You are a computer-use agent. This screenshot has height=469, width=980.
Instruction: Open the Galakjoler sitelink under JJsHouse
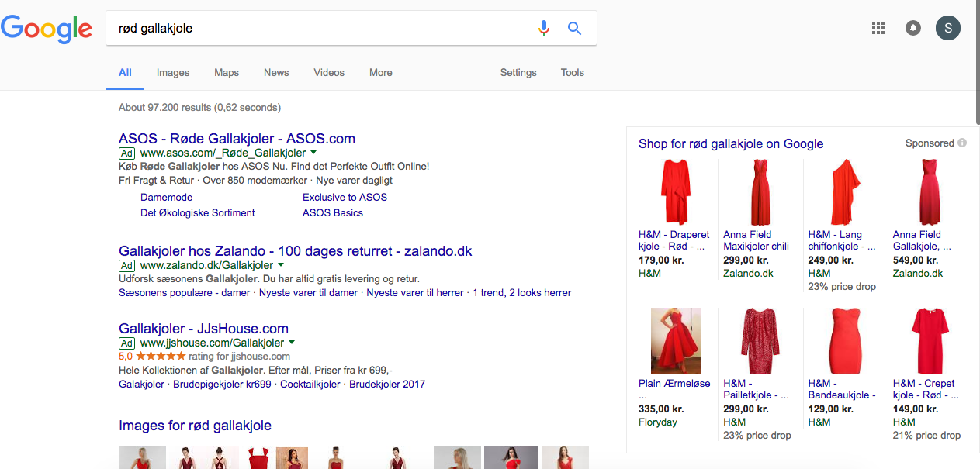pyautogui.click(x=141, y=385)
